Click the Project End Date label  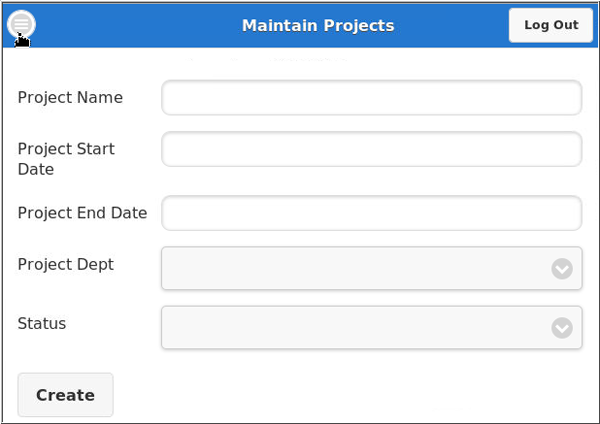pos(82,213)
